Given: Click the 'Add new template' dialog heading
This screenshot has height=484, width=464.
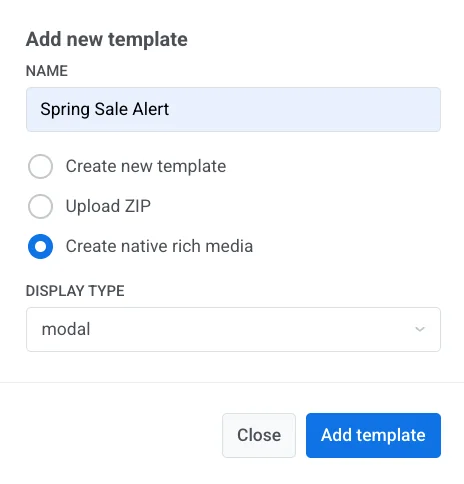Looking at the screenshot, I should (107, 39).
